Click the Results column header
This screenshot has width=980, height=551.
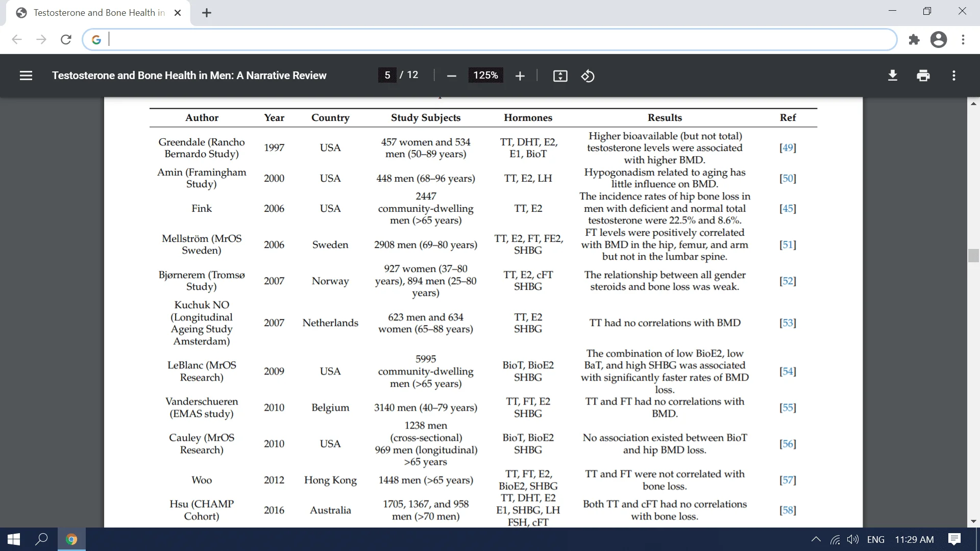pyautogui.click(x=665, y=117)
